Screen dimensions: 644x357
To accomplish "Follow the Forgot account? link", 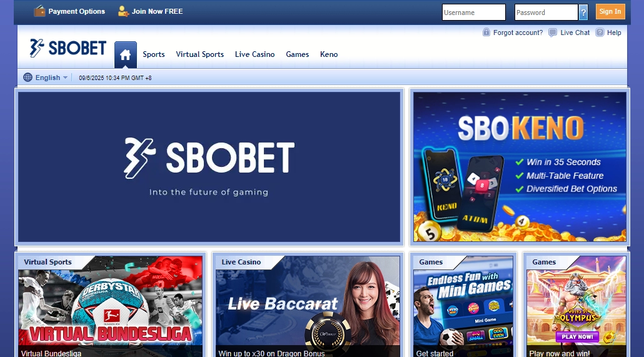I will click(x=518, y=33).
